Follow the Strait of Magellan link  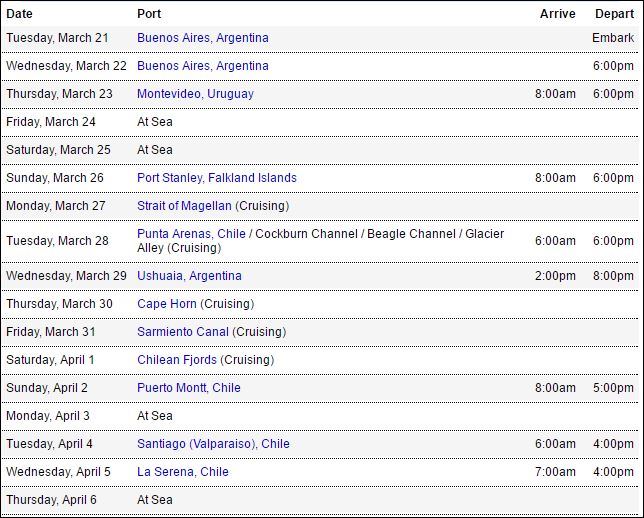(x=184, y=206)
